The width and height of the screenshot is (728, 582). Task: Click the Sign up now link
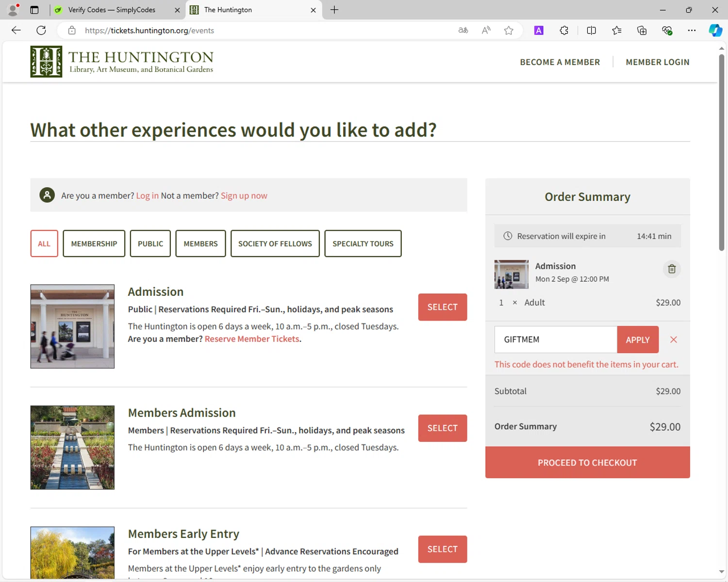244,195
